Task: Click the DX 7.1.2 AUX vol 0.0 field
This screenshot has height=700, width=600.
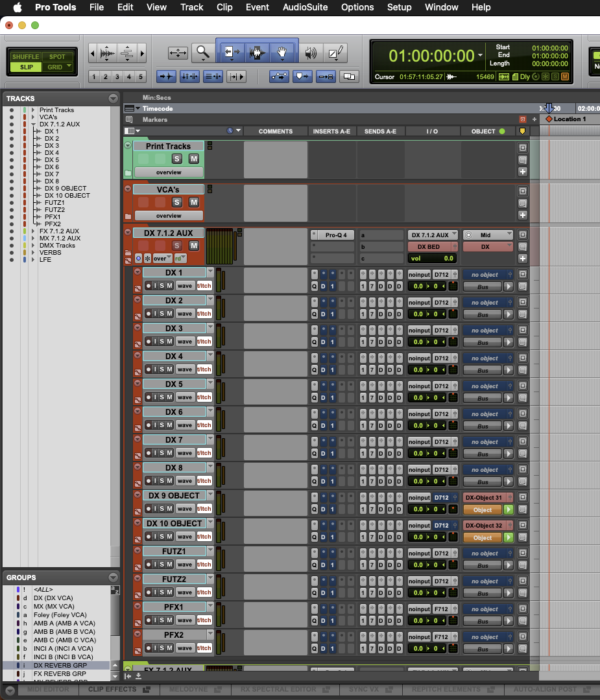Action: [433, 258]
